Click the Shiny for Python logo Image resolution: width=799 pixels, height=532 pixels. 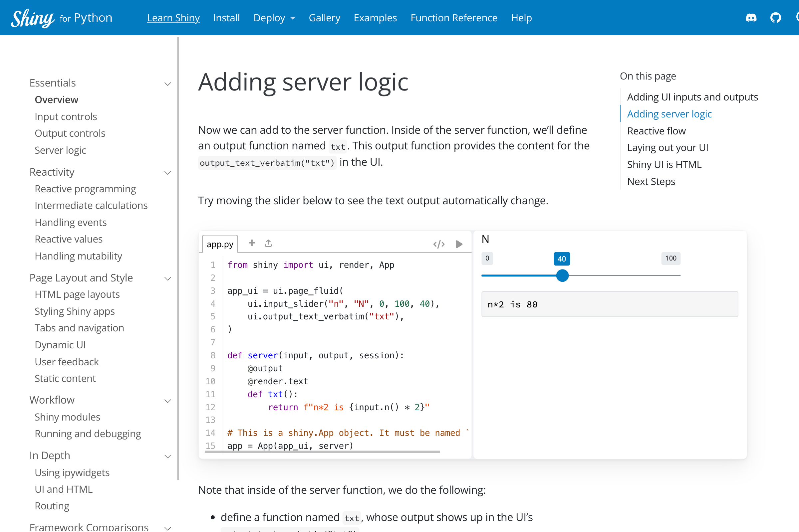[x=62, y=17]
